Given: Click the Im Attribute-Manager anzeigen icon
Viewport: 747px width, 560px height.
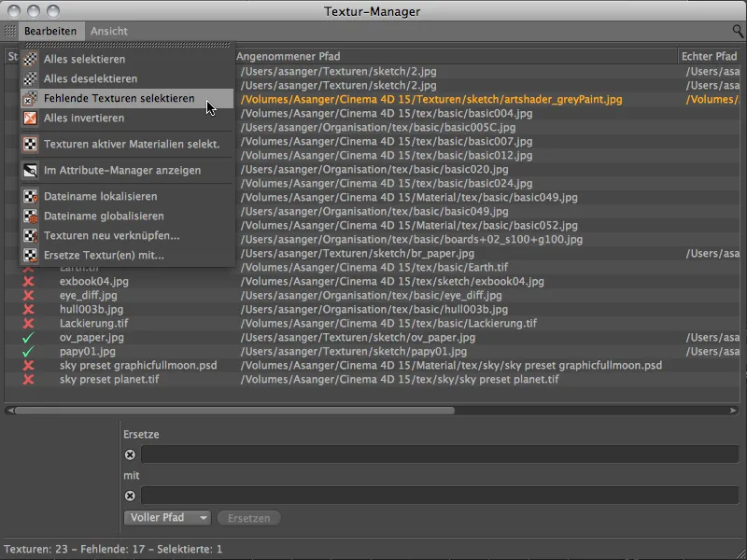Looking at the screenshot, I should 30,171.
